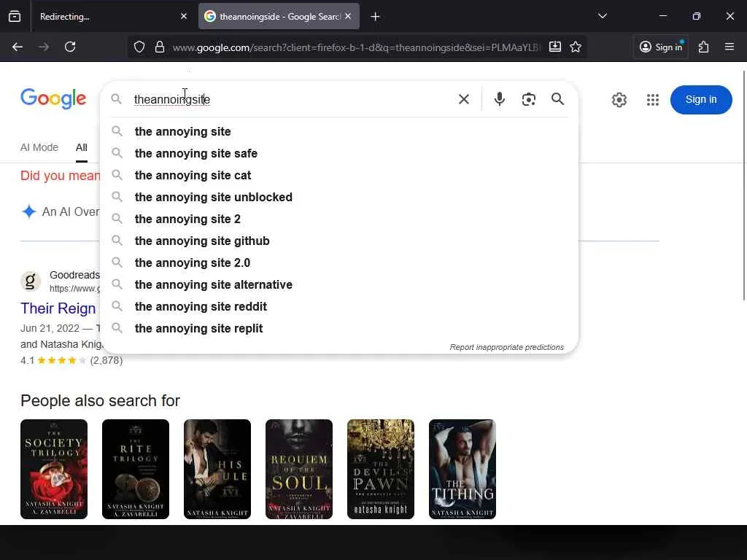
Task: Choose suggestion "the annoying site 2"
Action: (x=339, y=219)
